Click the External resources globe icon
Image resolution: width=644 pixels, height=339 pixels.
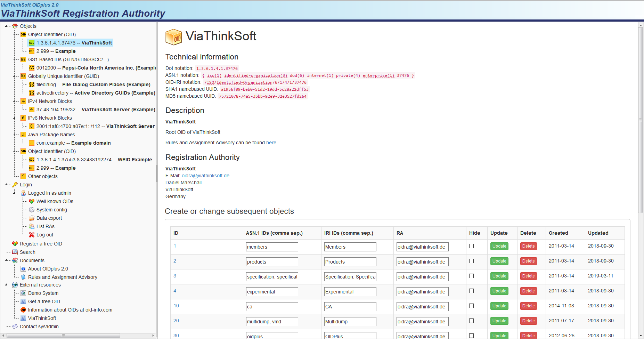click(15, 285)
